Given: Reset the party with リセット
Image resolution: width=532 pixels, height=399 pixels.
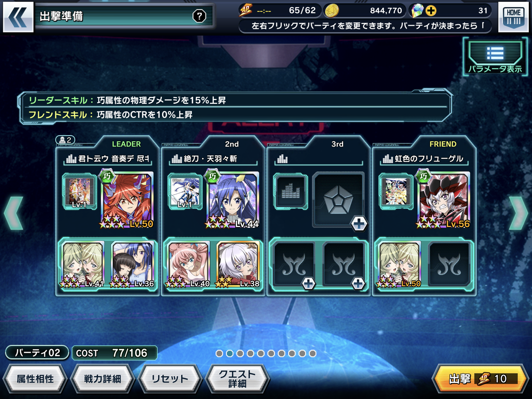Looking at the screenshot, I should [x=170, y=379].
